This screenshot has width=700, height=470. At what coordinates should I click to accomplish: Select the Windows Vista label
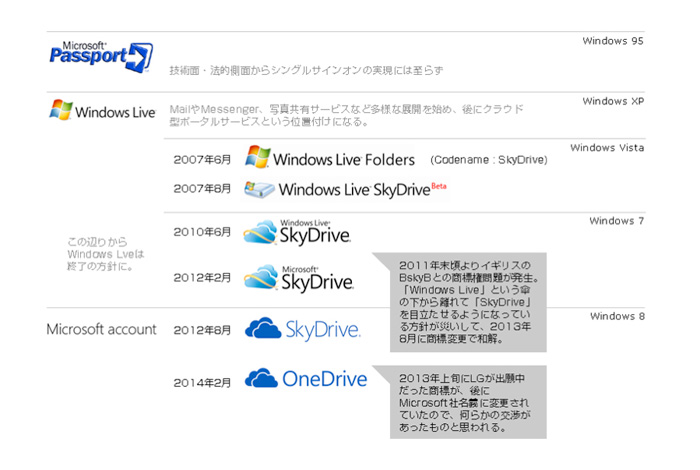607,148
